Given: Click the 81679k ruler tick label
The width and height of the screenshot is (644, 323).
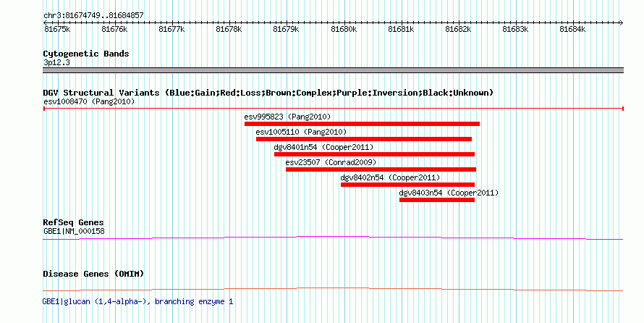Looking at the screenshot, I should click(286, 29).
